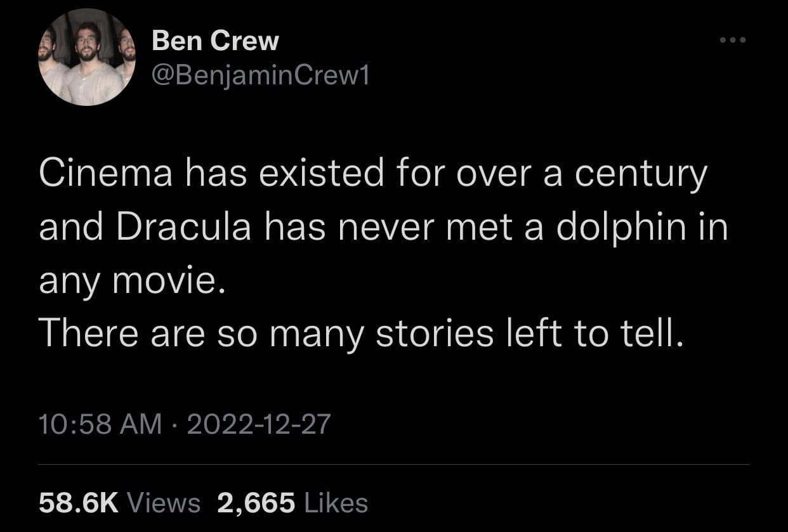This screenshot has width=788, height=532.
Task: Click the right mirrored face in avatar
Action: (x=128, y=46)
